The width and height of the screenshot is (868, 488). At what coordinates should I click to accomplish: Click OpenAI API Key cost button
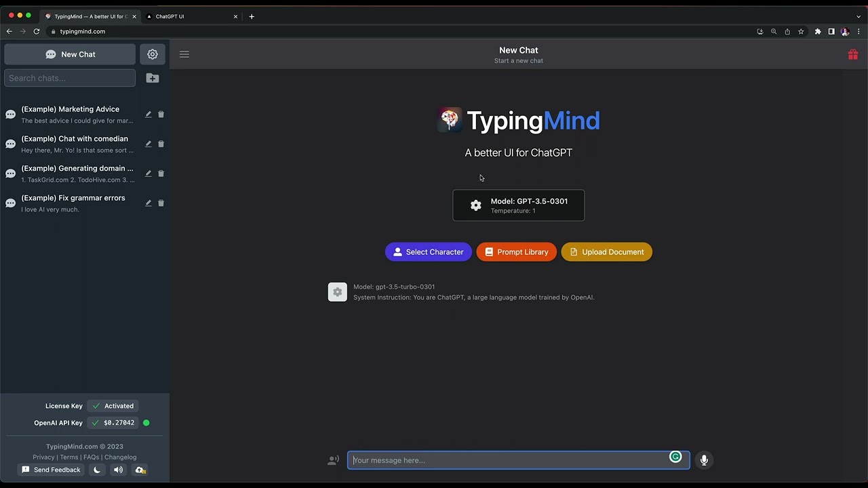coord(113,423)
